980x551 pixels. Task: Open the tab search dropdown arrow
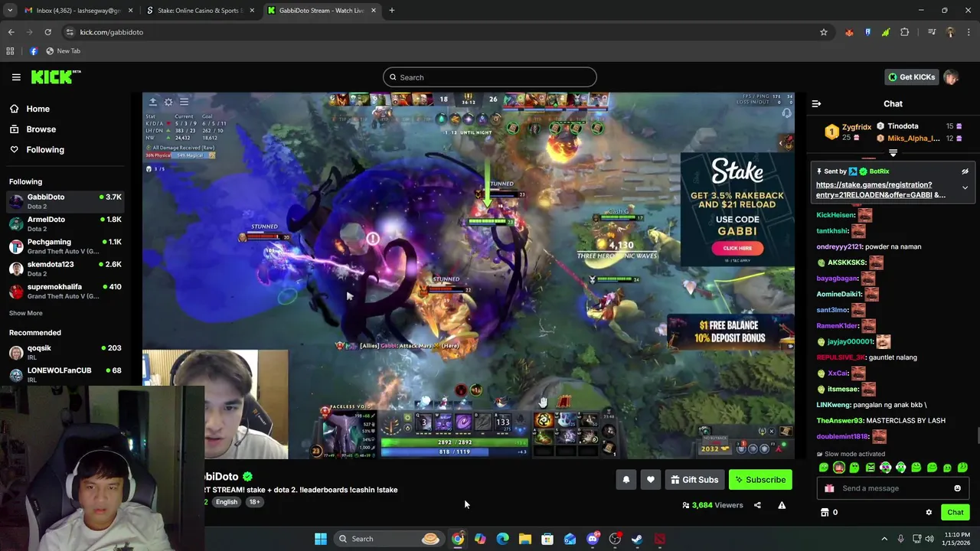(x=10, y=11)
